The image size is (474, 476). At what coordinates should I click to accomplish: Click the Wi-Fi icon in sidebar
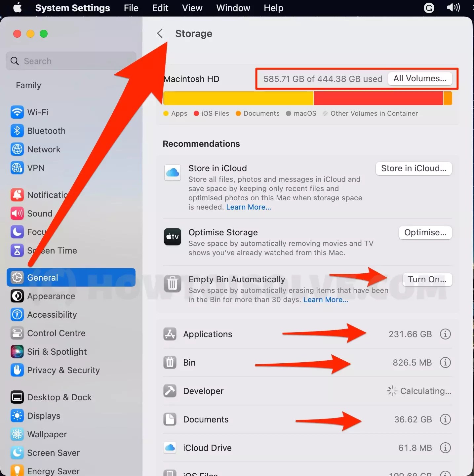(17, 112)
